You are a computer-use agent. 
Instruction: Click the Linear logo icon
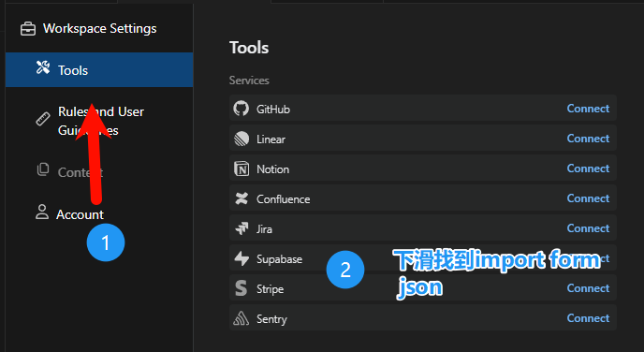pos(241,139)
